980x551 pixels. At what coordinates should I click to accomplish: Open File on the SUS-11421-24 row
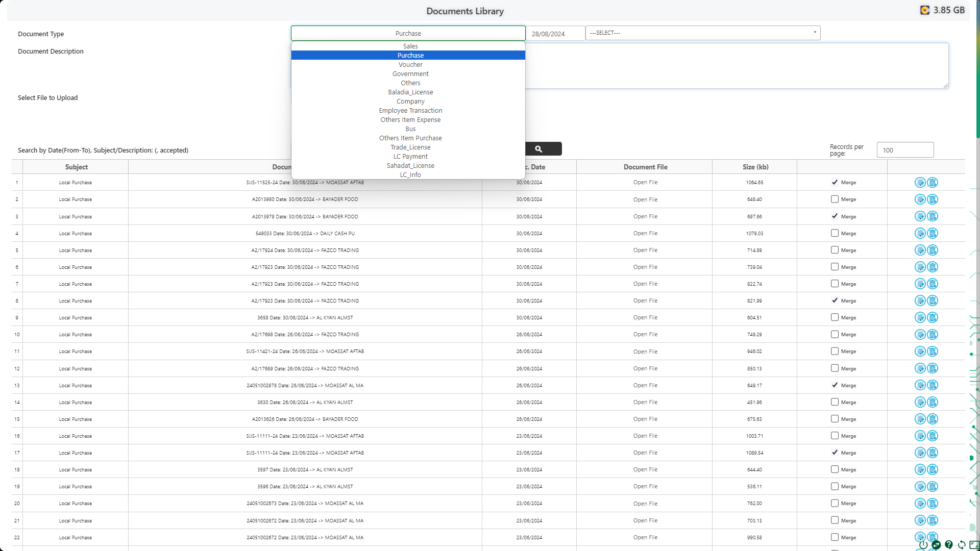(x=645, y=351)
